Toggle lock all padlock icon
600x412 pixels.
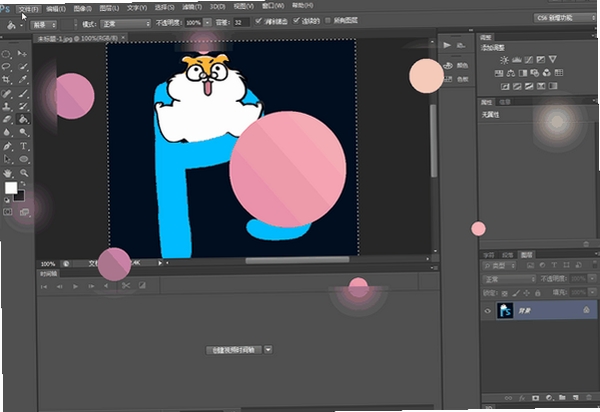click(x=538, y=293)
